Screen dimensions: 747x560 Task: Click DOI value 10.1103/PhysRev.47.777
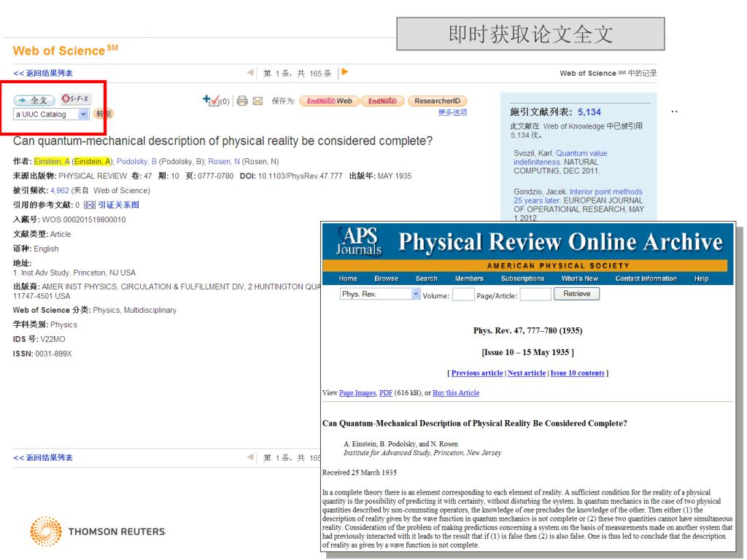coord(300,176)
